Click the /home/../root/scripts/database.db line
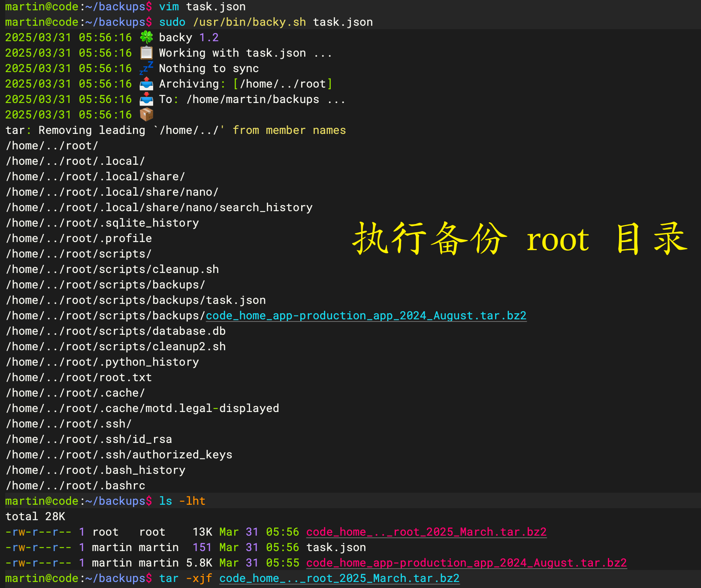Image resolution: width=701 pixels, height=588 pixels. [116, 331]
